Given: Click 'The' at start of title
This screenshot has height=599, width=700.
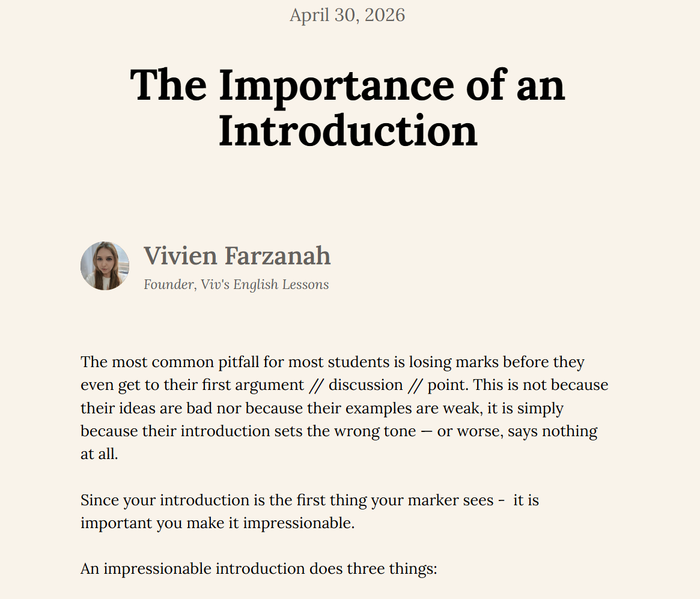Looking at the screenshot, I should pyautogui.click(x=169, y=85).
